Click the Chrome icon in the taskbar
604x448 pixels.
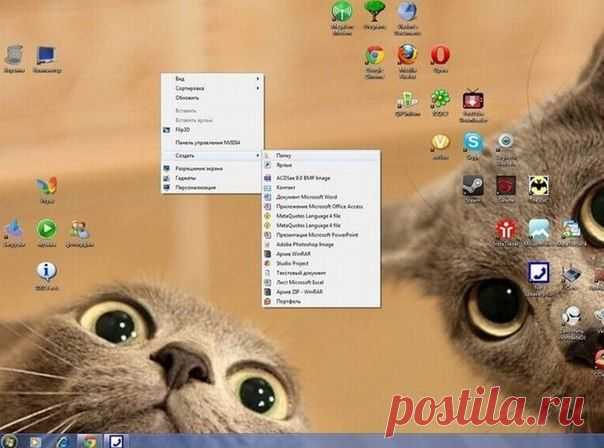[88, 441]
